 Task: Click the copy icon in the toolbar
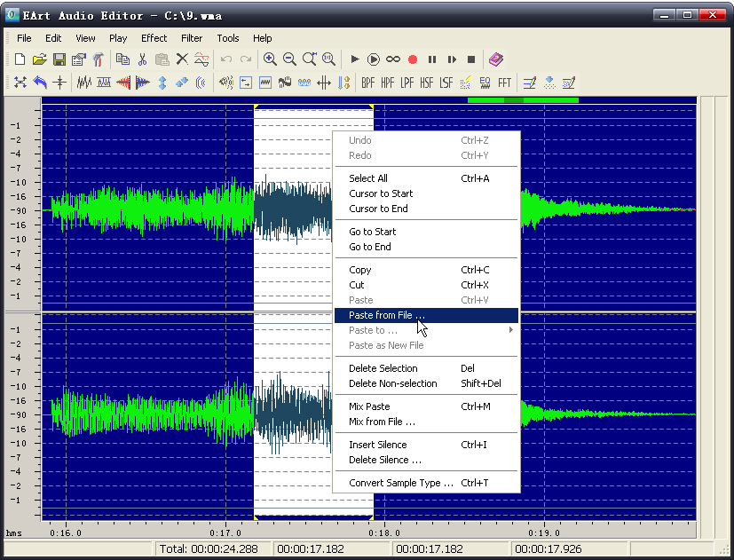pyautogui.click(x=123, y=59)
